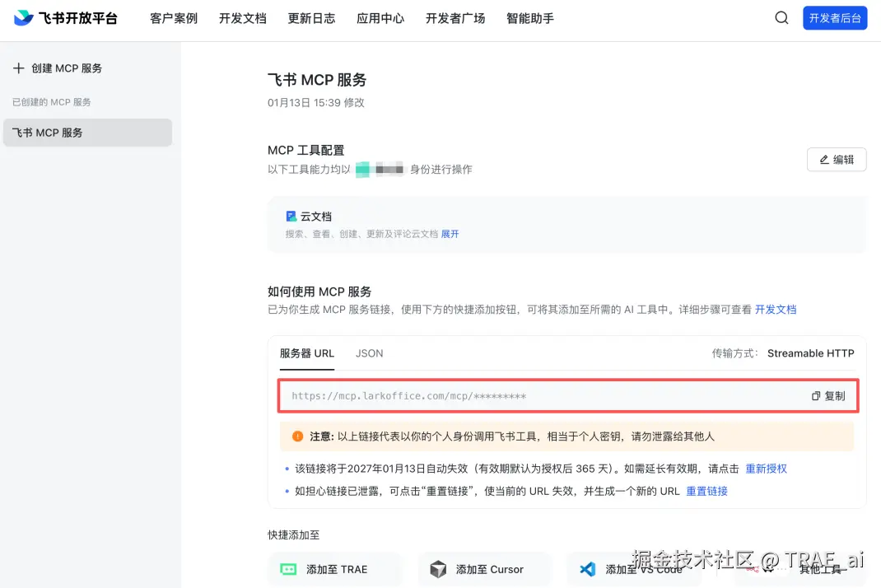The width and height of the screenshot is (881, 588).
Task: Click 添加至 TRAE button
Action: pyautogui.click(x=335, y=569)
